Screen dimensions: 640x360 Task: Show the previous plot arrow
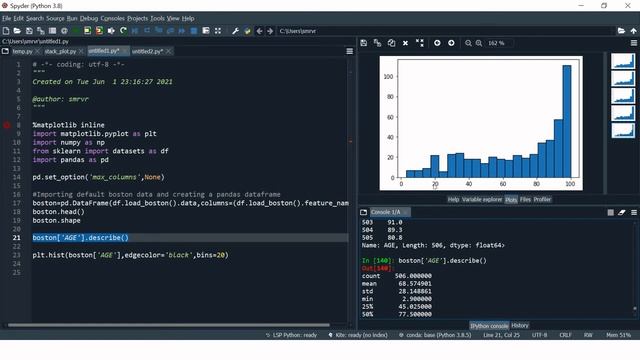click(x=437, y=43)
